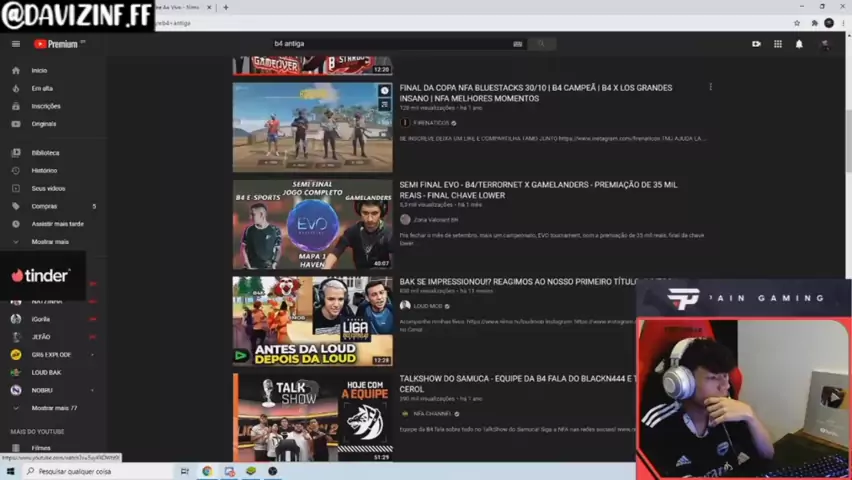Open the GR6 EXPLODE subscription channel
Image resolution: width=852 pixels, height=480 pixels.
53,355
